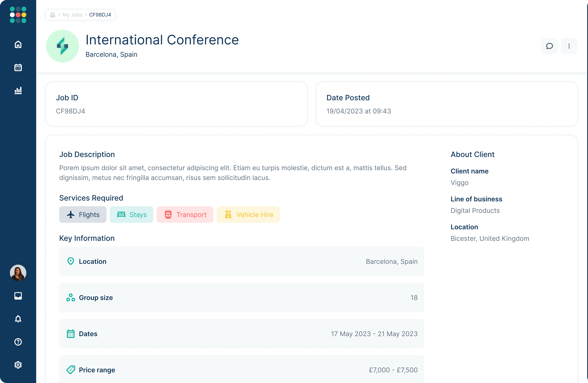This screenshot has width=588, height=383.
Task: Open the three-dot more options menu
Action: (569, 46)
